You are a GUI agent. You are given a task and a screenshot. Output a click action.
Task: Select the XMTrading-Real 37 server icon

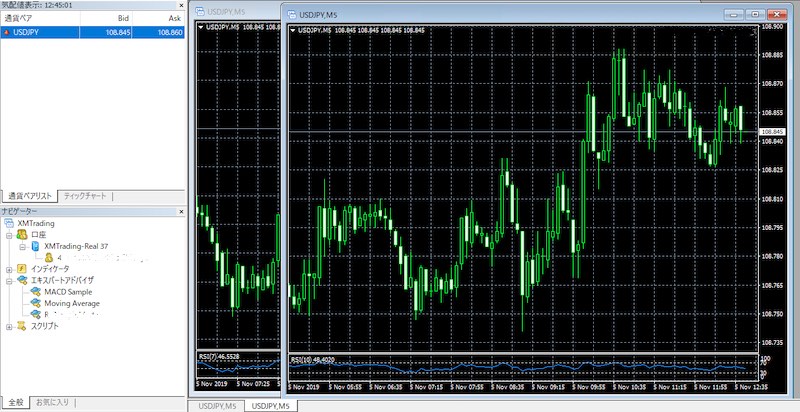pyautogui.click(x=35, y=246)
